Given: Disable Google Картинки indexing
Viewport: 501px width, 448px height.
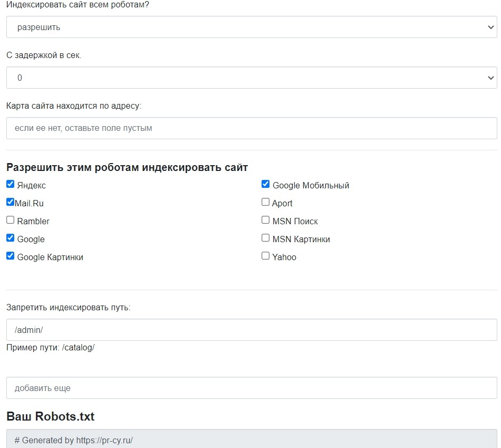Looking at the screenshot, I should pos(10,255).
